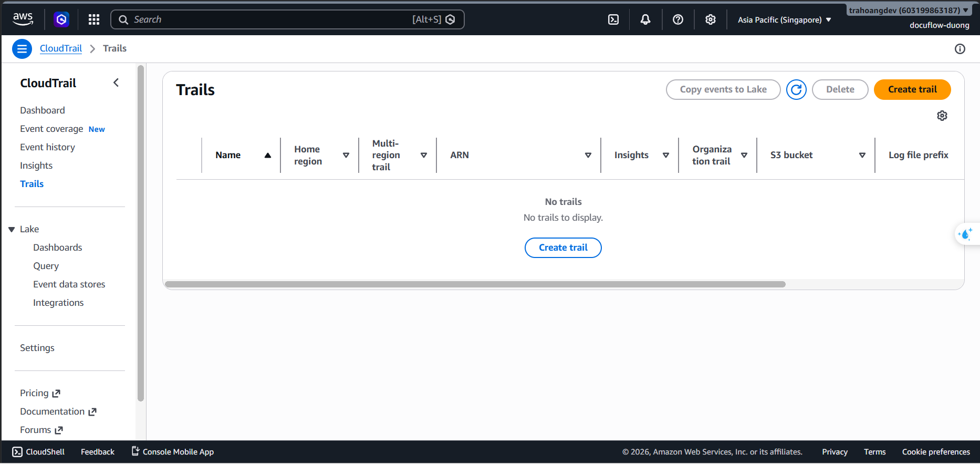Screen dimensions: 980x464
Task: Select Insights in the sidebar
Action: point(36,166)
